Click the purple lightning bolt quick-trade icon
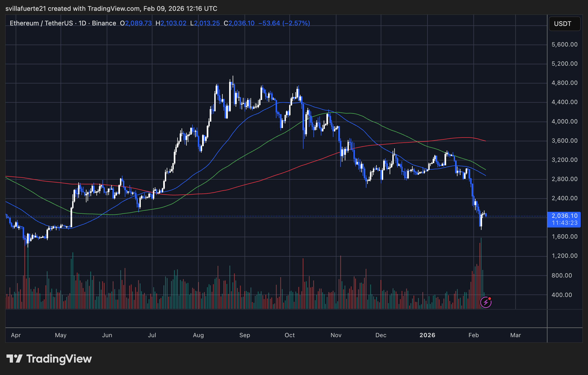Viewport: 588px width, 375px height. click(x=486, y=302)
